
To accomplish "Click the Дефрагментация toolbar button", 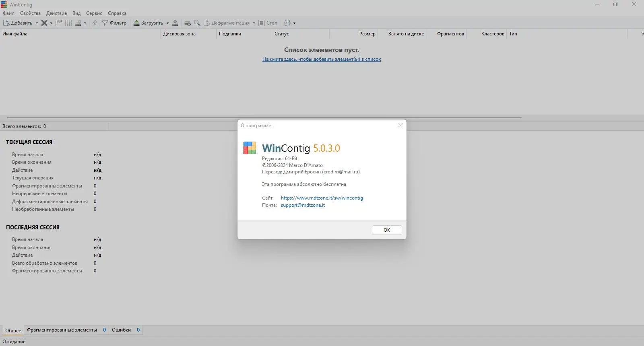I will (227, 23).
